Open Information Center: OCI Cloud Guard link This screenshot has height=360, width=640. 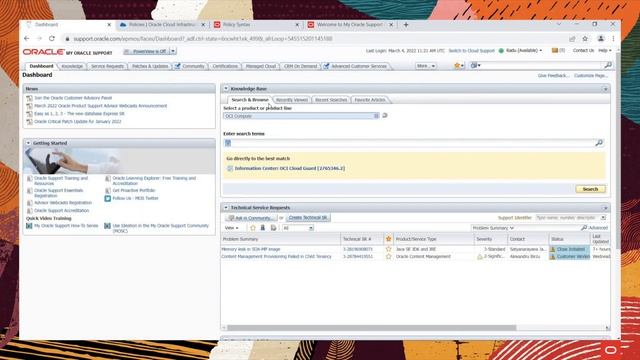pyautogui.click(x=289, y=169)
